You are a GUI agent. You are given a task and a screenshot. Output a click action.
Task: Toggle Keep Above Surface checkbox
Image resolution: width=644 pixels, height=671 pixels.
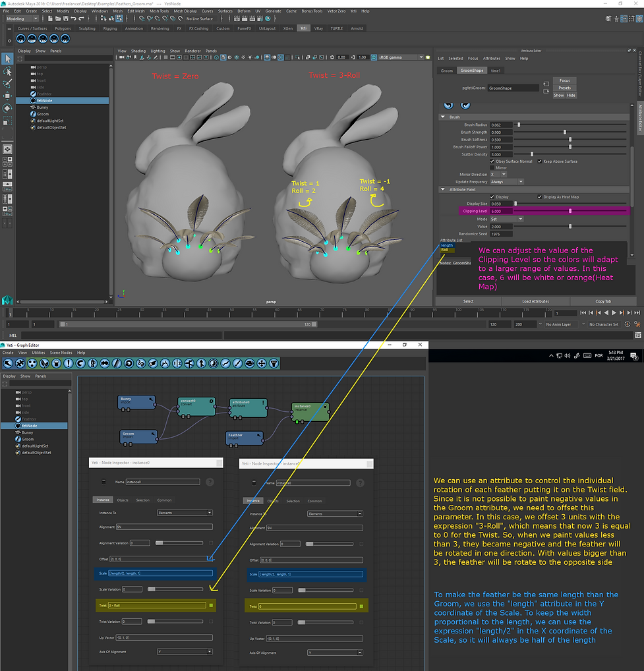click(x=540, y=161)
